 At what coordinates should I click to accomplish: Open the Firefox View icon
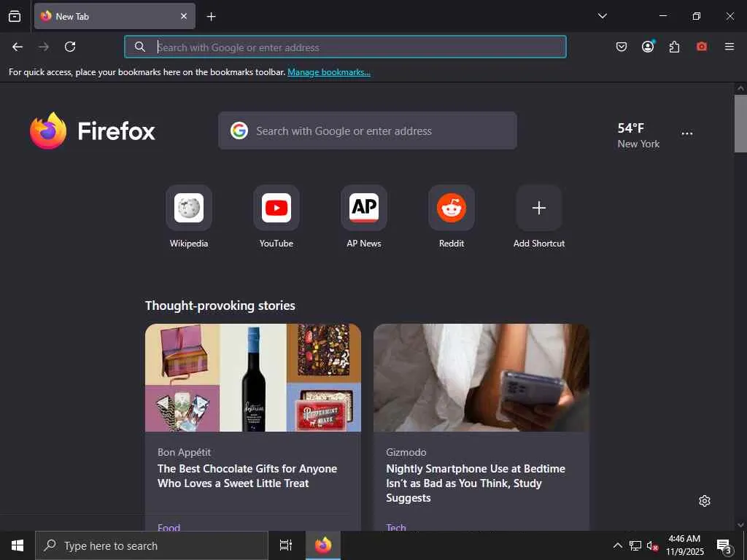click(15, 16)
